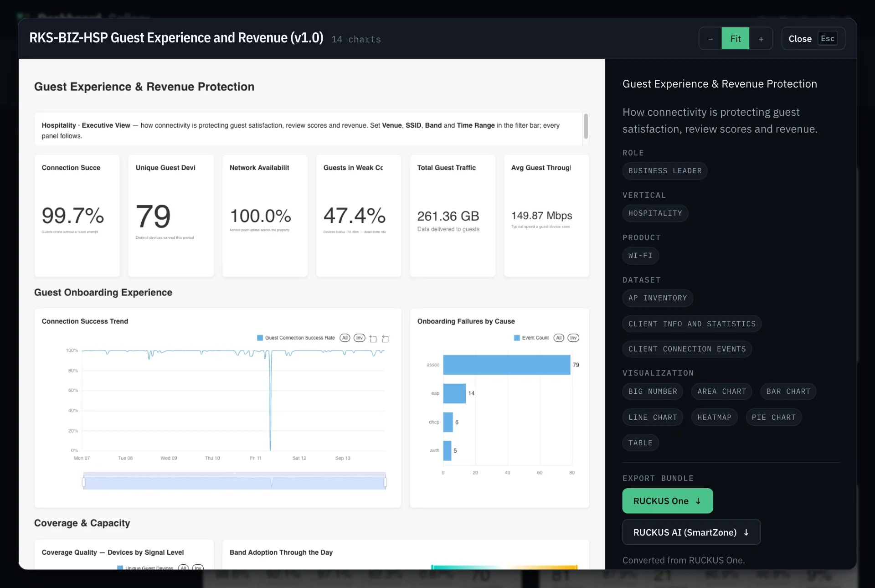The width and height of the screenshot is (875, 588).
Task: Click the dhcp bar in Onboarding Failures
Action: coord(448,422)
